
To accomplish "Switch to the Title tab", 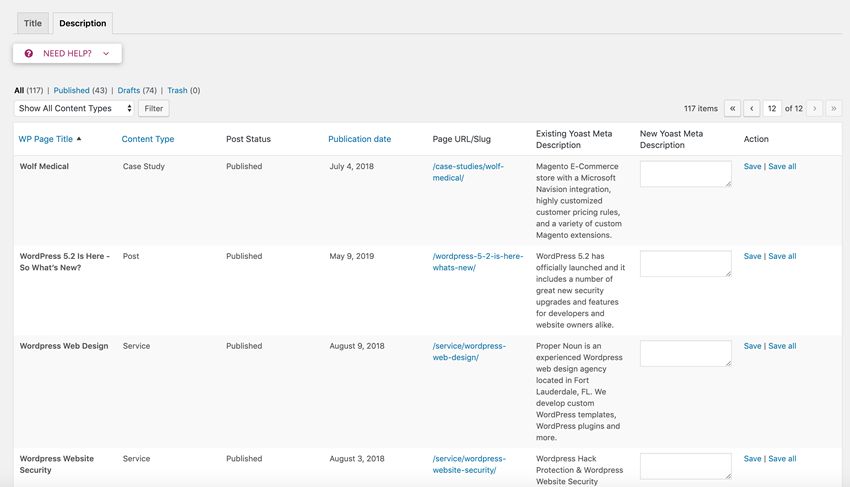I will 33,23.
